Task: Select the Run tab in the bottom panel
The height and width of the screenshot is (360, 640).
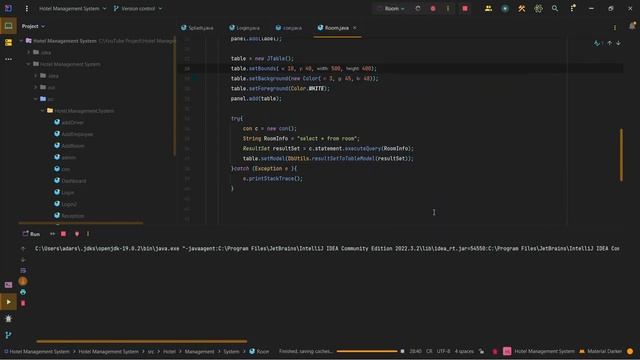Action: click(x=31, y=234)
